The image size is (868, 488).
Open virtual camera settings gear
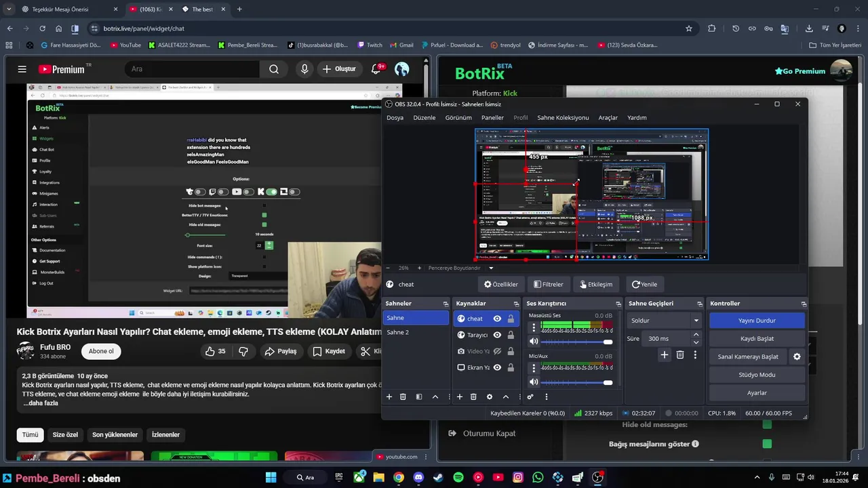(797, 357)
